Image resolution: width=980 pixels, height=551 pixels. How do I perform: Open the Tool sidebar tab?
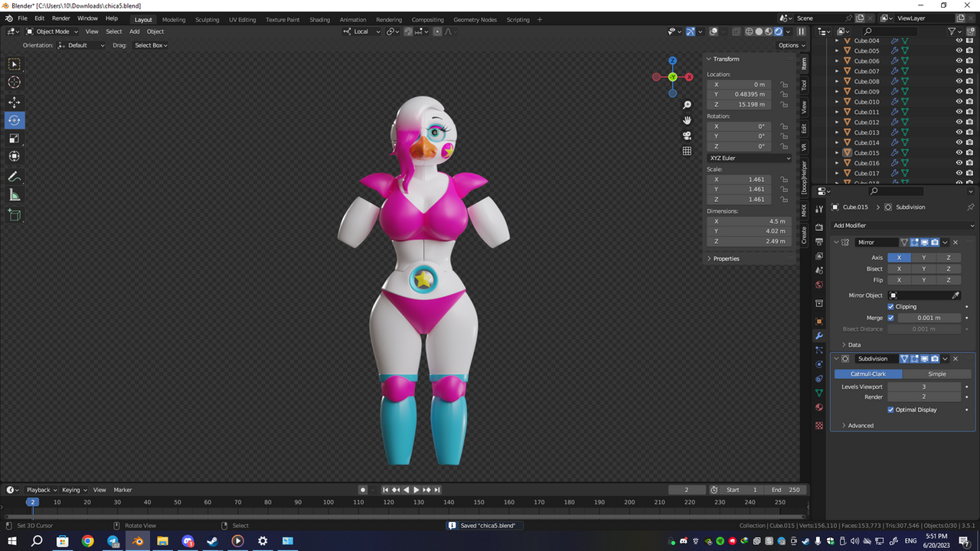[x=804, y=85]
